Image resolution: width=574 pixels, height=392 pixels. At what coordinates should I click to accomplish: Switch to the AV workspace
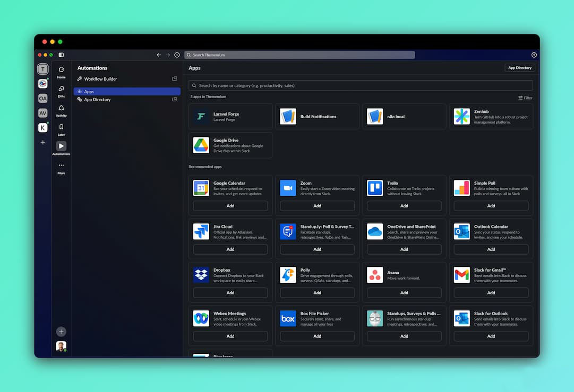[x=43, y=113]
